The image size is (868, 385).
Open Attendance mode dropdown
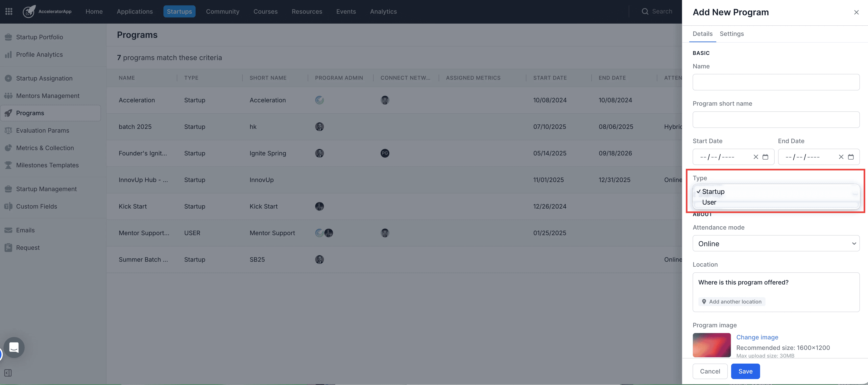click(776, 243)
